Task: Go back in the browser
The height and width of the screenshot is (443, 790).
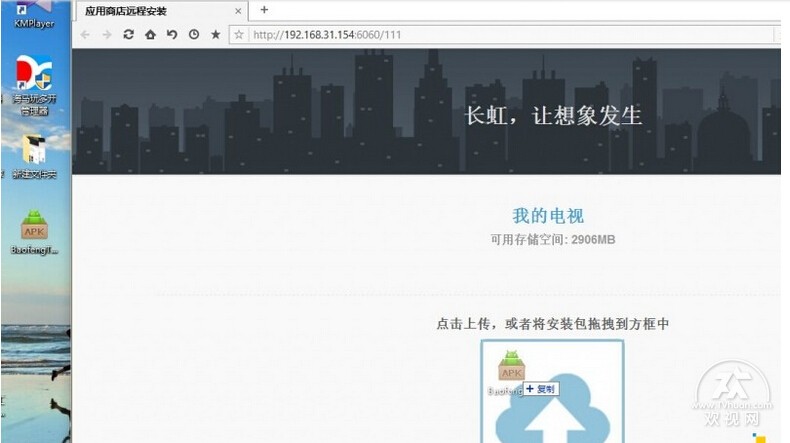Action: [x=85, y=34]
